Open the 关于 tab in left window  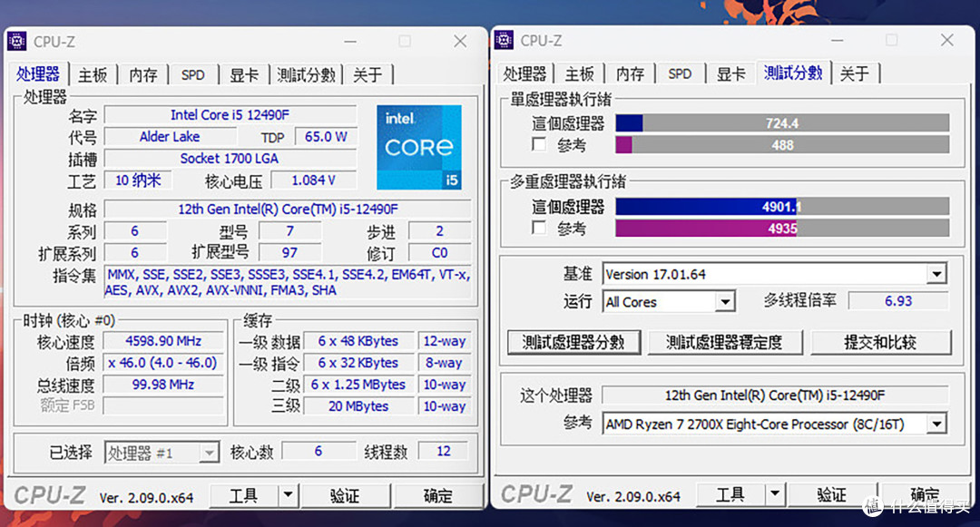click(x=367, y=75)
